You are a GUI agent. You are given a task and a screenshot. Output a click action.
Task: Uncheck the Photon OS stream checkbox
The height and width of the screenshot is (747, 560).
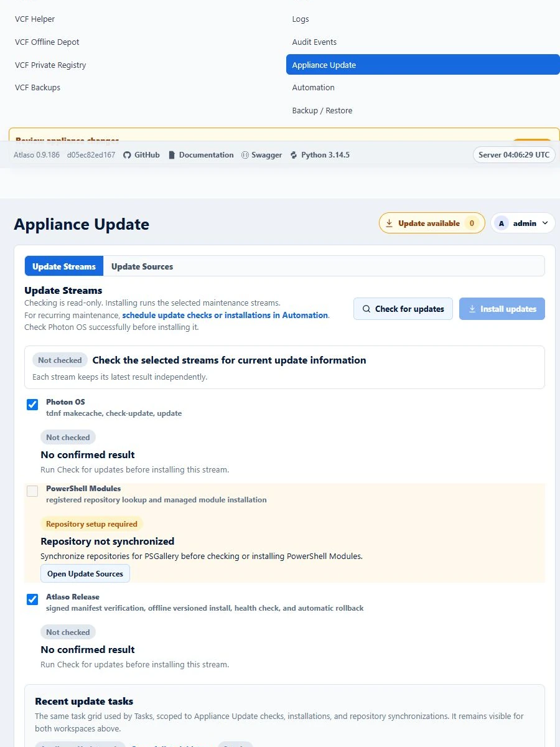click(x=32, y=405)
